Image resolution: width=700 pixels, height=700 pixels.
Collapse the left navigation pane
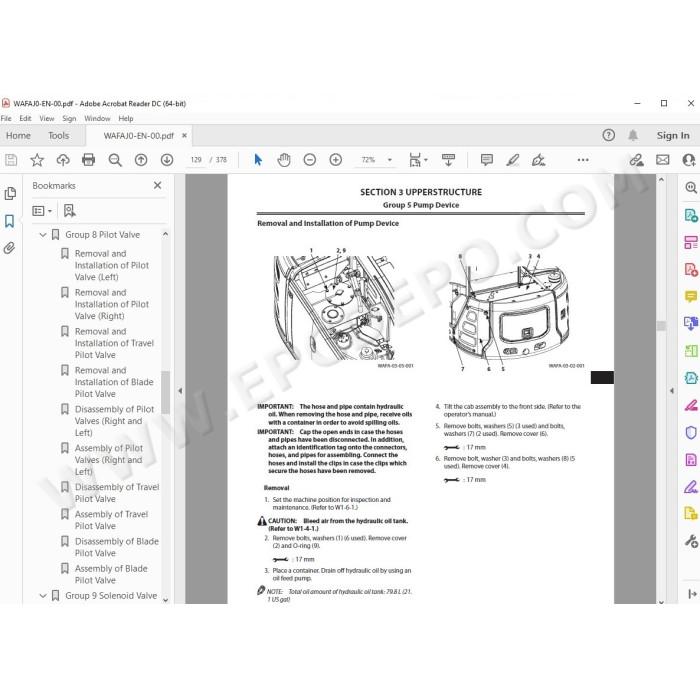180,391
